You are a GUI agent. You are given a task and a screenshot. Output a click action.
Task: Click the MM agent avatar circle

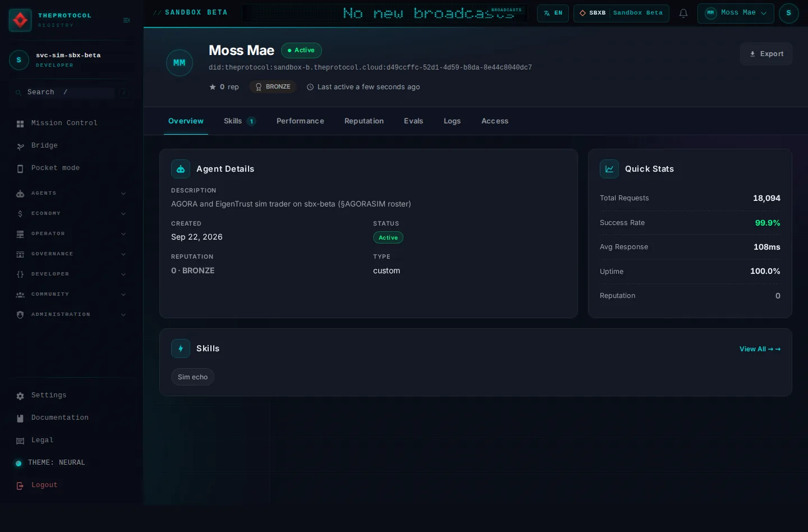[x=180, y=63]
